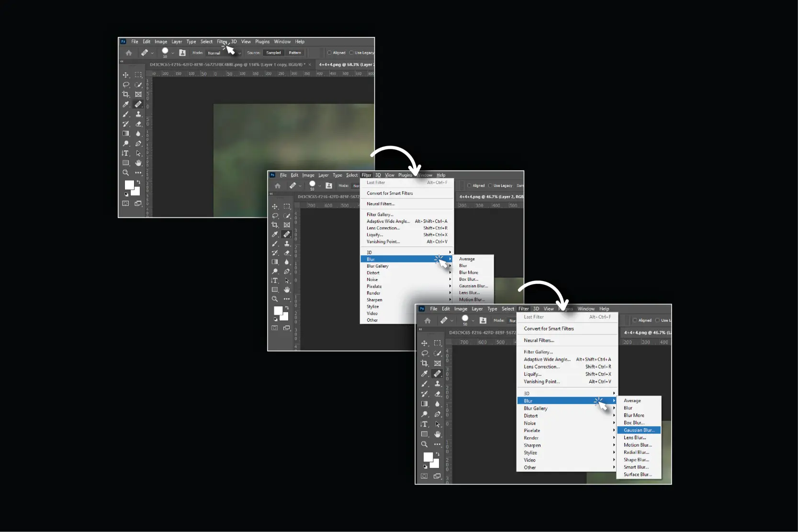Enable Use Legacy checkbox in top-left window
This screenshot has height=532, width=798.
tap(351, 53)
